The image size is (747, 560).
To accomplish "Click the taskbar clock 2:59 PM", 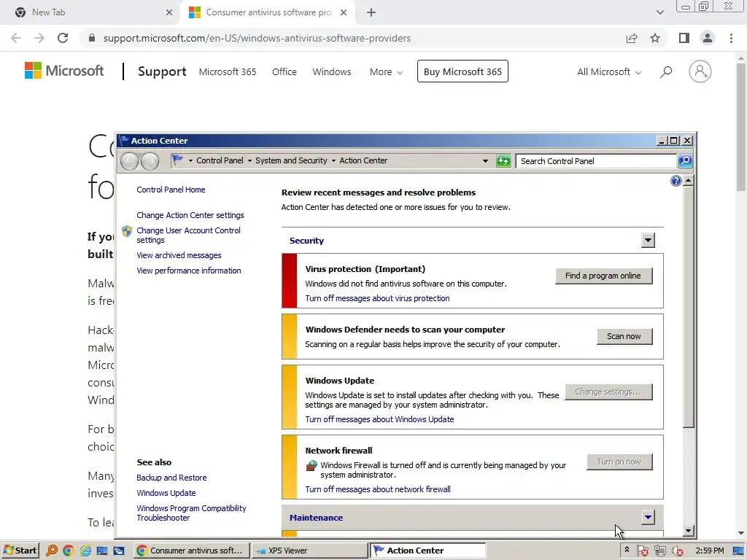I will point(709,551).
